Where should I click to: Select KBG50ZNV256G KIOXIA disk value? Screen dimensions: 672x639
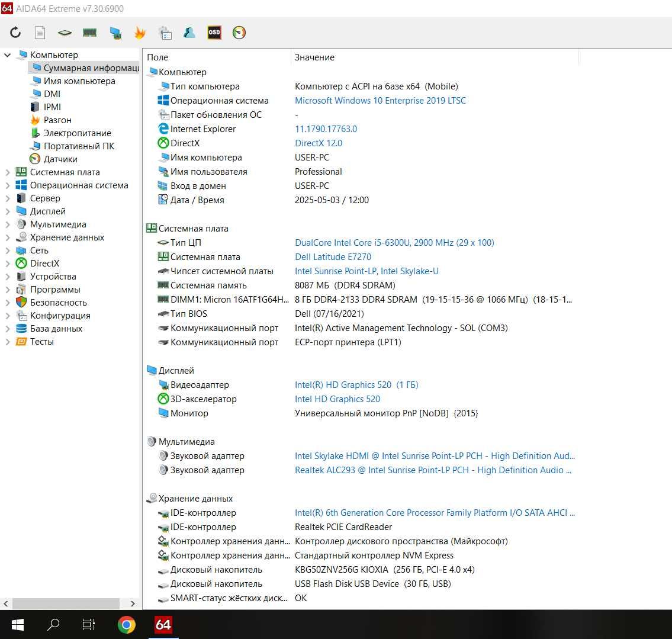point(384,570)
